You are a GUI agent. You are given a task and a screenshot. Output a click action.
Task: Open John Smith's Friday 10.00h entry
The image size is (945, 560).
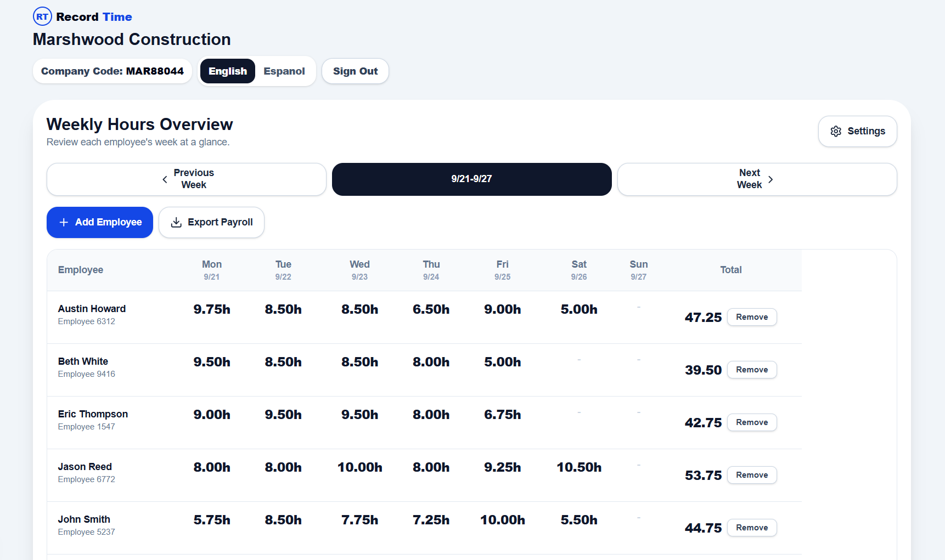[x=503, y=520]
